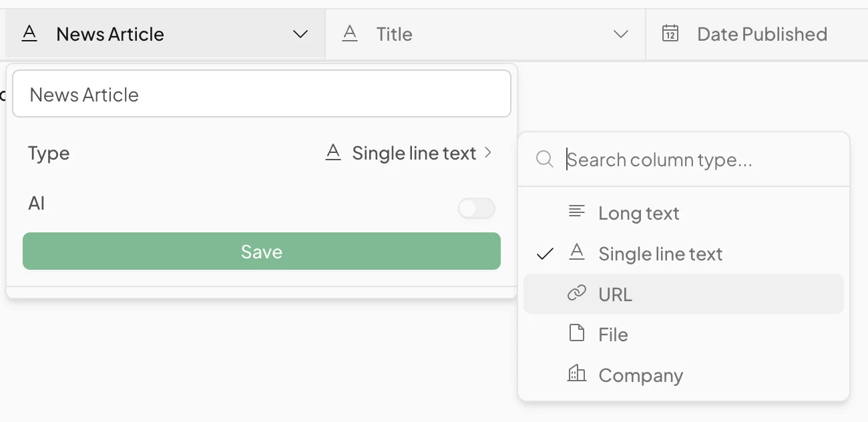
Task: Click the Date Published column header
Action: (x=761, y=34)
